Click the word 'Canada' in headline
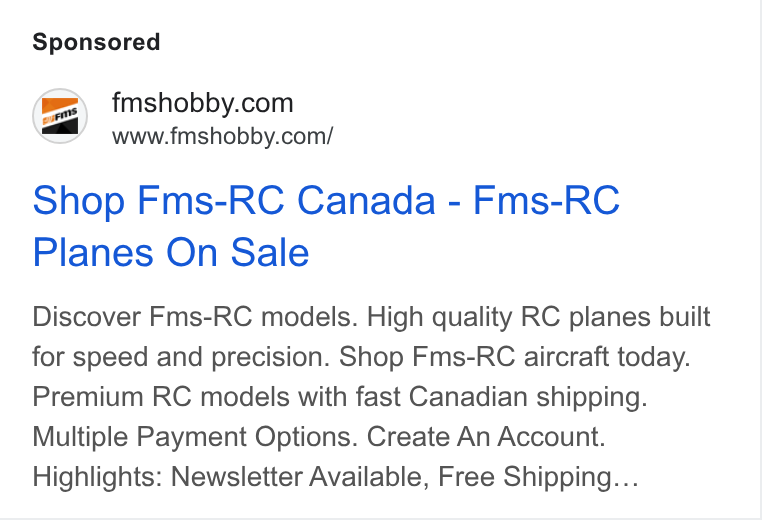The height and width of the screenshot is (520, 762). coord(366,200)
